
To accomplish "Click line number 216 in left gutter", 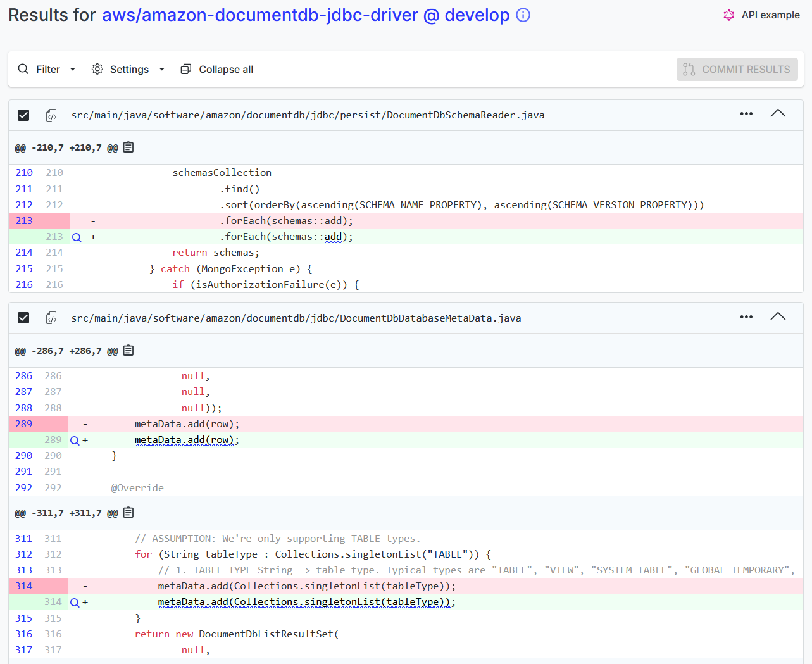I will coord(24,285).
